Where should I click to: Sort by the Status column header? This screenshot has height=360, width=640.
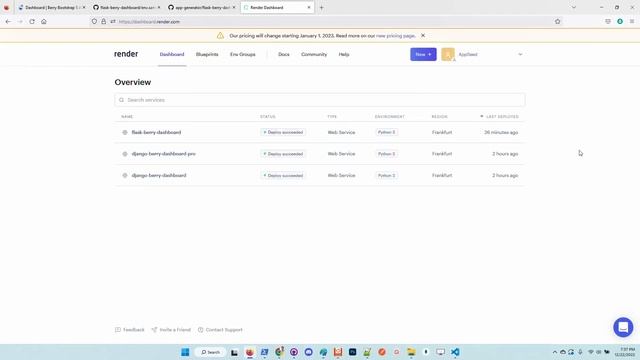click(268, 117)
